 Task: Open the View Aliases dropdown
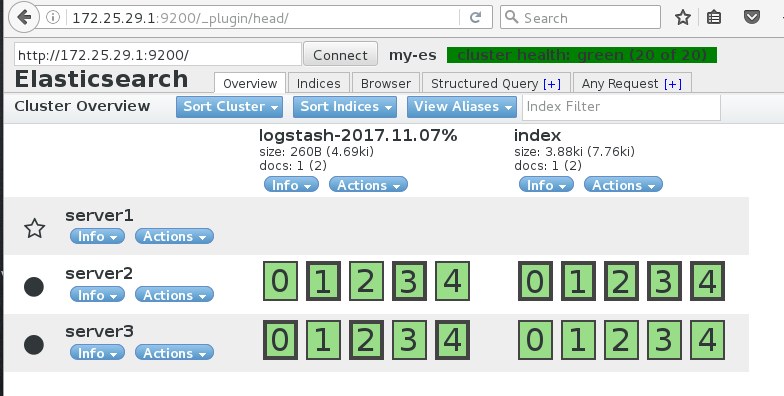(x=462, y=107)
